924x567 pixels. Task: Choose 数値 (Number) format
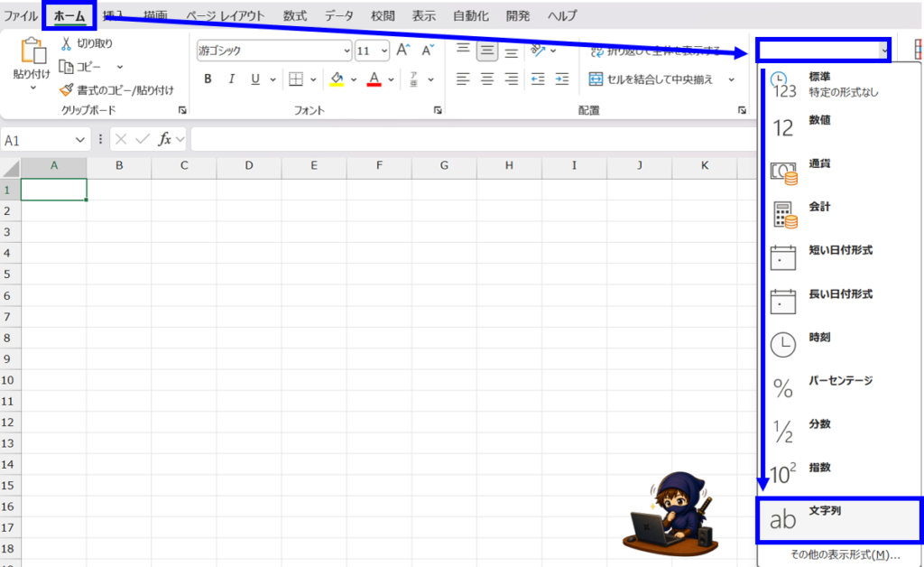(x=839, y=127)
